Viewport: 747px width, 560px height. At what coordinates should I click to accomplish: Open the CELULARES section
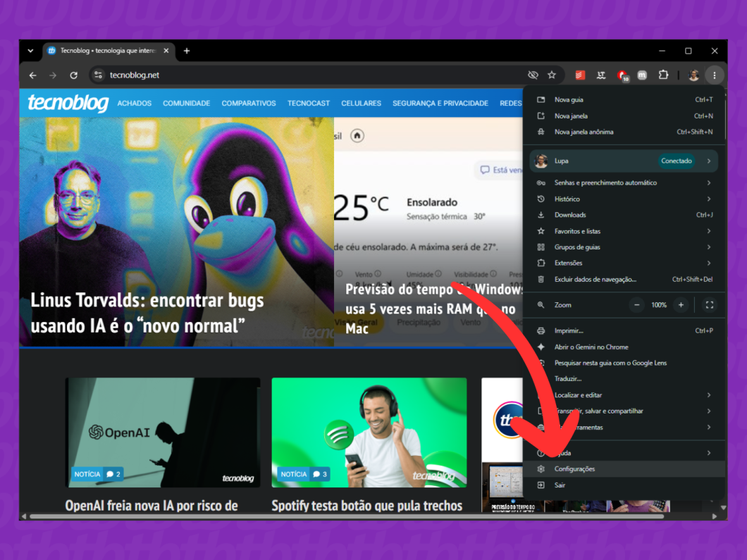pos(361,104)
